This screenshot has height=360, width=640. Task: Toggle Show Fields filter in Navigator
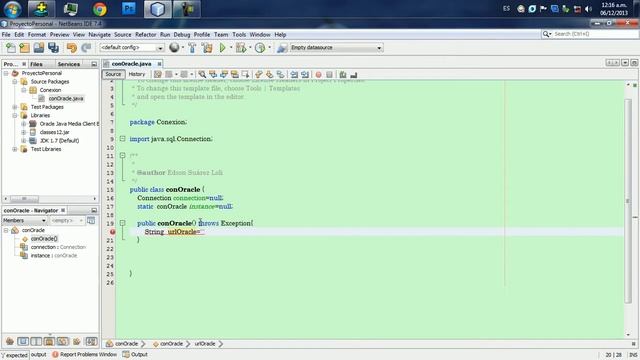[x=23, y=341]
